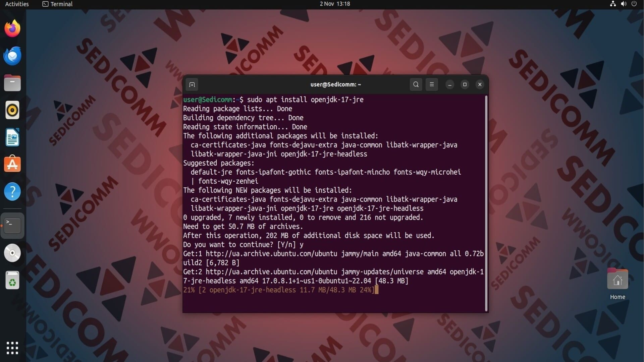Open the clock and calendar panel
The height and width of the screenshot is (362, 644).
point(335,4)
